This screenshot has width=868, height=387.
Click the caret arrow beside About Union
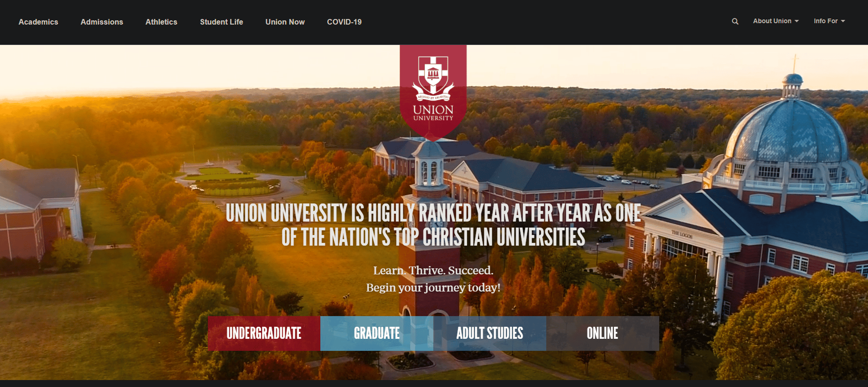[x=796, y=21]
